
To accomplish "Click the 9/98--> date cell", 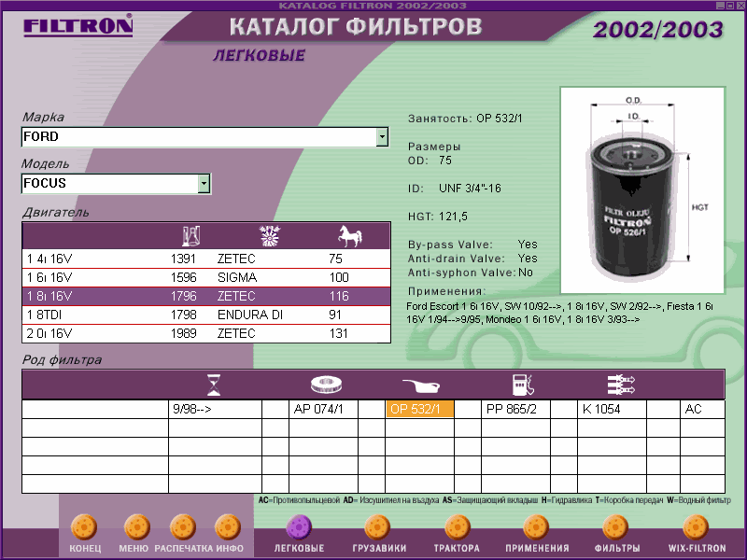I will coord(215,409).
